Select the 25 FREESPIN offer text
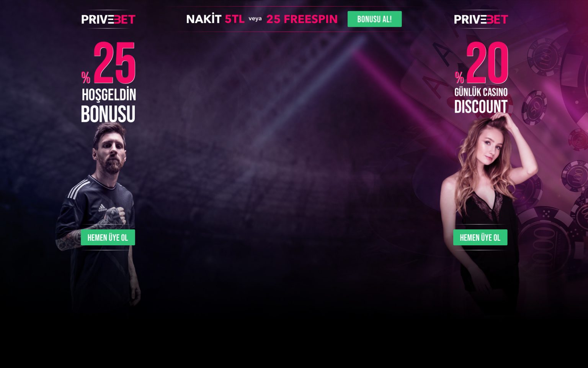 click(x=302, y=19)
